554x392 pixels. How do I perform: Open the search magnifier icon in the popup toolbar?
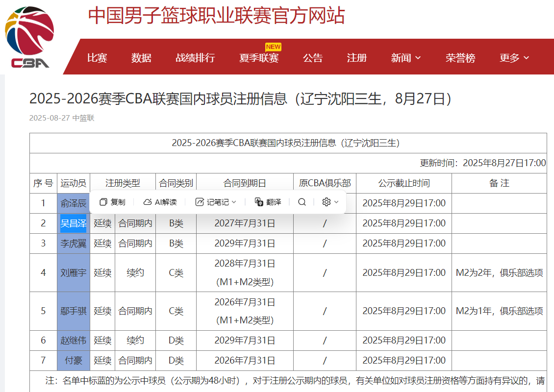[302, 201]
